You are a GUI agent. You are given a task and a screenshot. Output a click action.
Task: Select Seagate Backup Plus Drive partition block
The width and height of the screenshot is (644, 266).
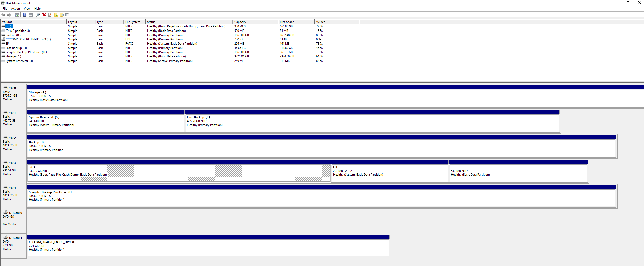322,196
